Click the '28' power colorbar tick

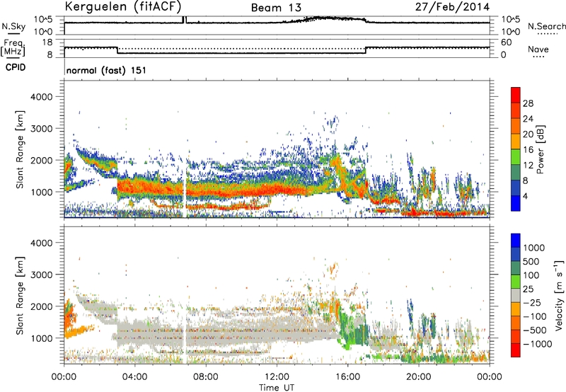tap(528, 103)
